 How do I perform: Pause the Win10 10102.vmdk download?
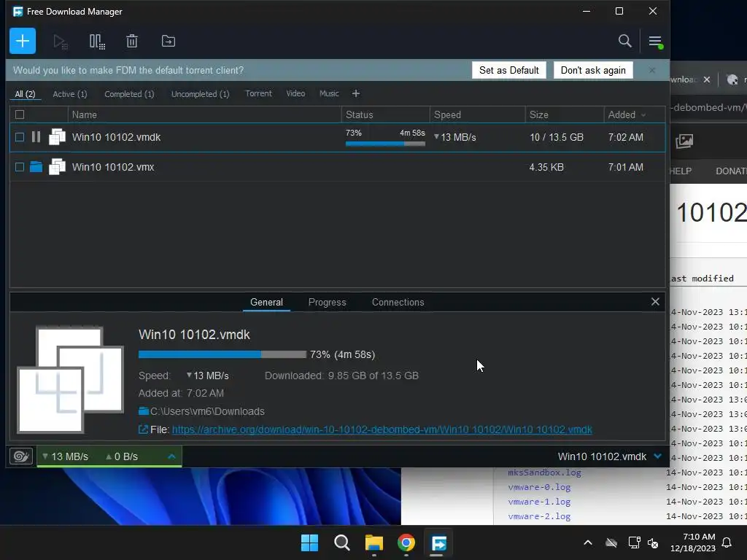[36, 137]
